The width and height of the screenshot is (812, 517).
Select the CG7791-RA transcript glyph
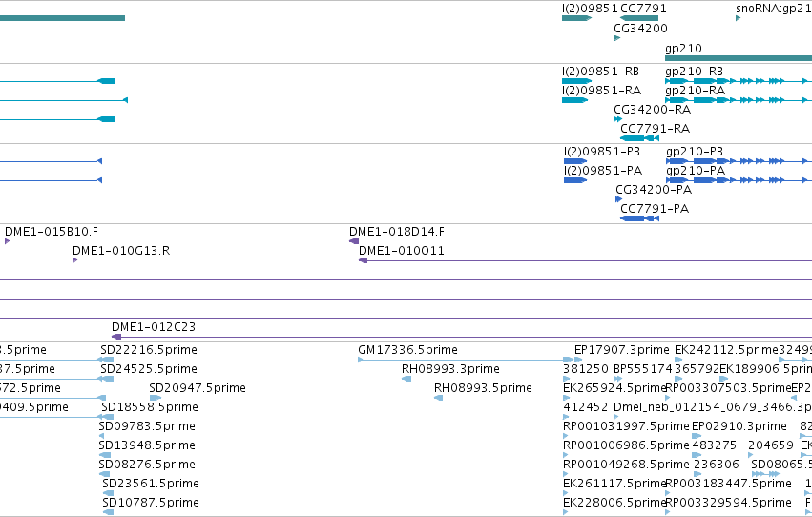pyautogui.click(x=639, y=138)
